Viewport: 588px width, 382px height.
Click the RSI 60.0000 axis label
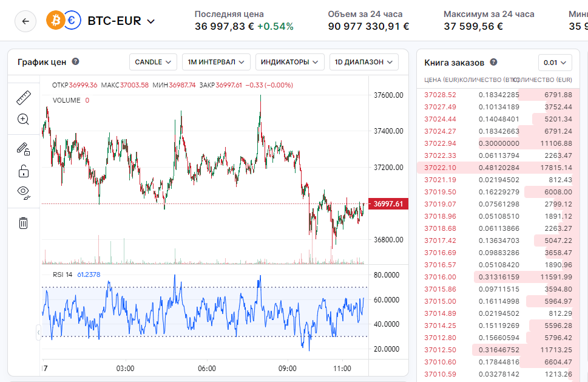click(x=387, y=299)
